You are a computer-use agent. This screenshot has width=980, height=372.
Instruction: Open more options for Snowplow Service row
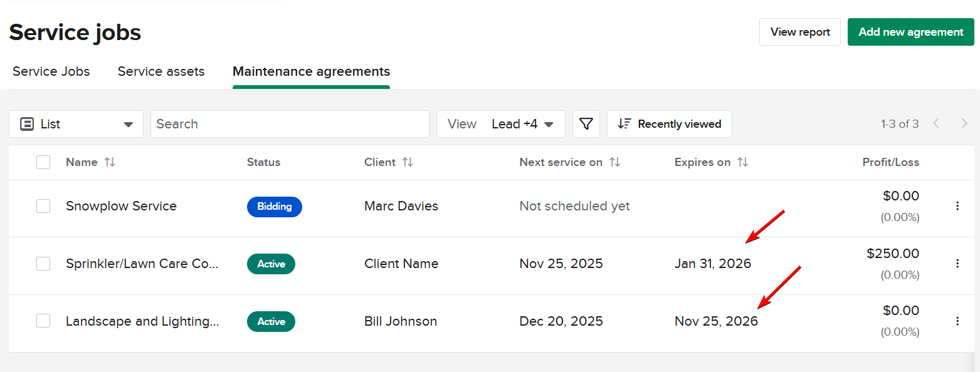(957, 206)
